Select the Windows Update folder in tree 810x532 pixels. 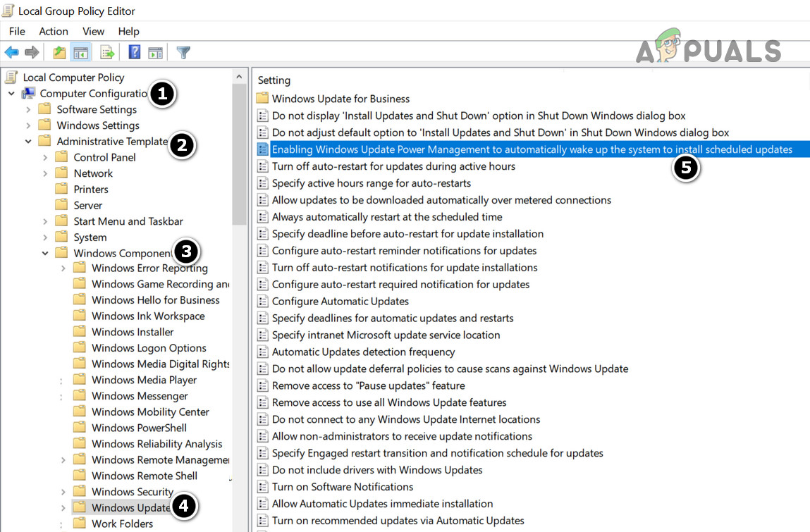click(130, 507)
